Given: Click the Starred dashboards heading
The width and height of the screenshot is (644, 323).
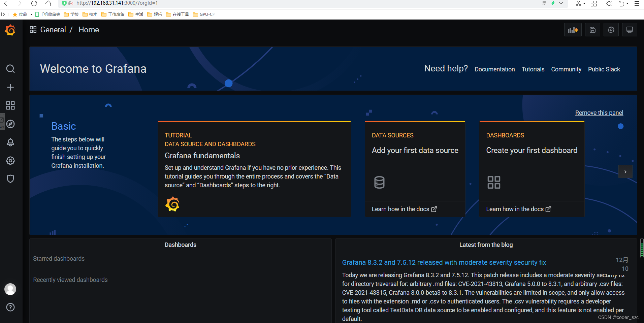Looking at the screenshot, I should (x=59, y=259).
